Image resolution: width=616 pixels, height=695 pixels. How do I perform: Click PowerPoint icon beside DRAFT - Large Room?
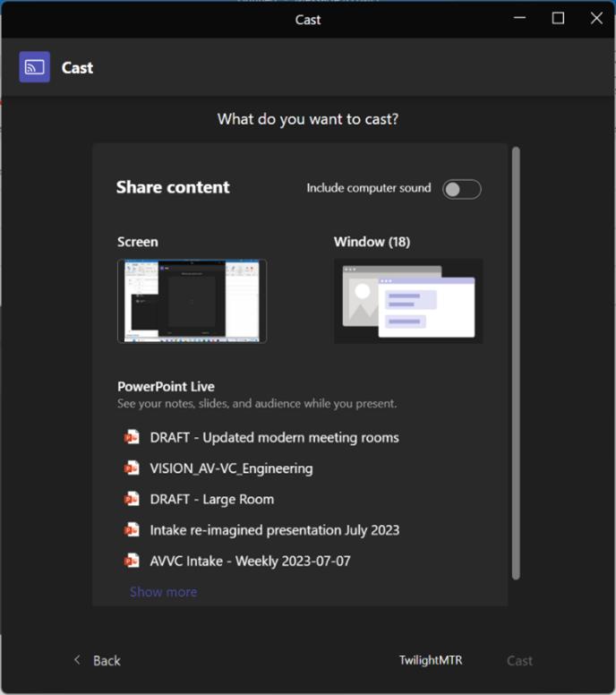point(133,499)
